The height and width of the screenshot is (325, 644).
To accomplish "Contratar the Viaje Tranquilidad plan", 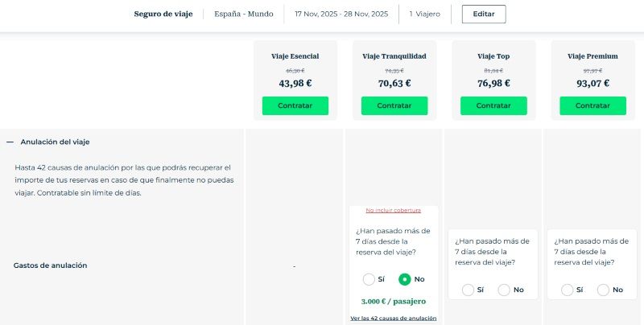I will coord(394,105).
